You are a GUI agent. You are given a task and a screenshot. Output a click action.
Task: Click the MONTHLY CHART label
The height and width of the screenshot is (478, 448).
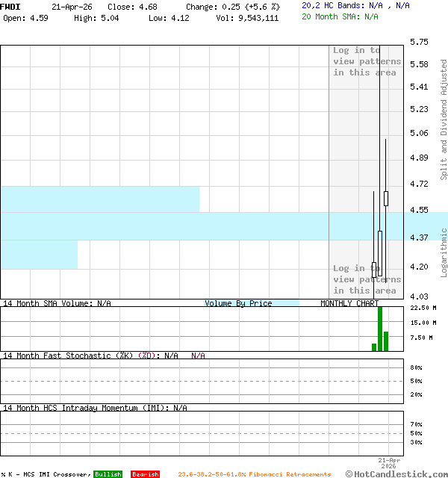tap(349, 303)
